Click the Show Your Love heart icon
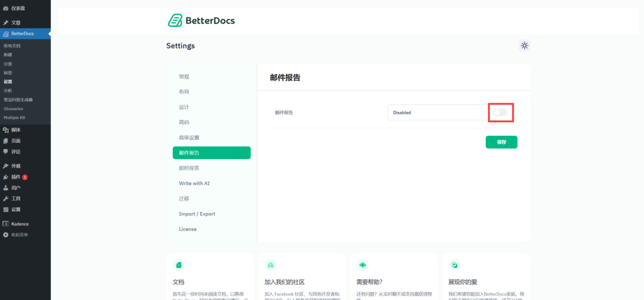The width and height of the screenshot is (644, 300). [x=455, y=265]
